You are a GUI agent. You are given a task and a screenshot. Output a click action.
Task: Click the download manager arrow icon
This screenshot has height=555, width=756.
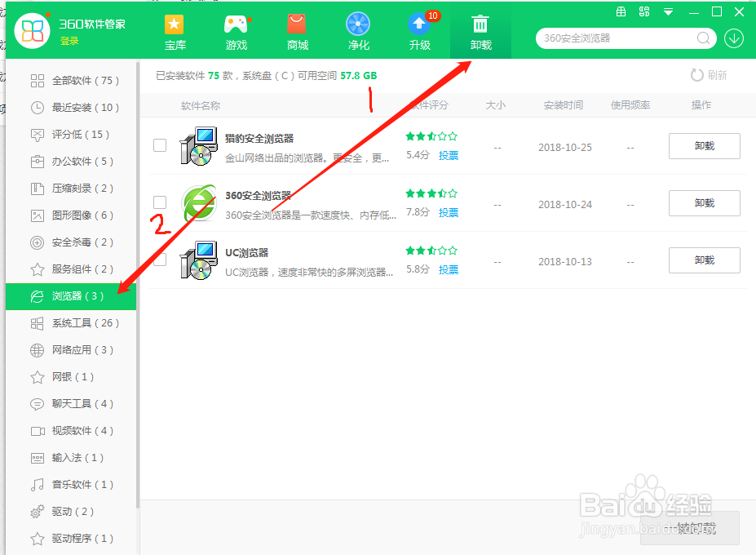coord(732,38)
